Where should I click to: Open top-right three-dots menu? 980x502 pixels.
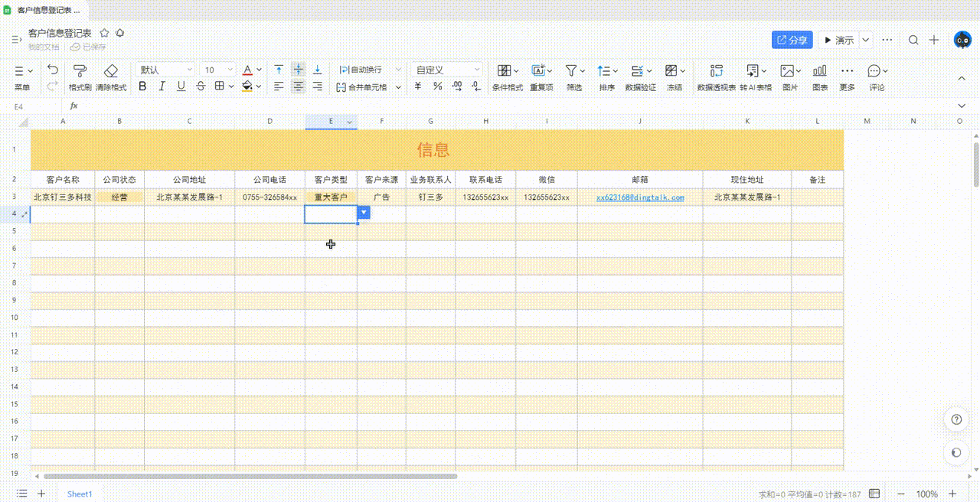887,40
